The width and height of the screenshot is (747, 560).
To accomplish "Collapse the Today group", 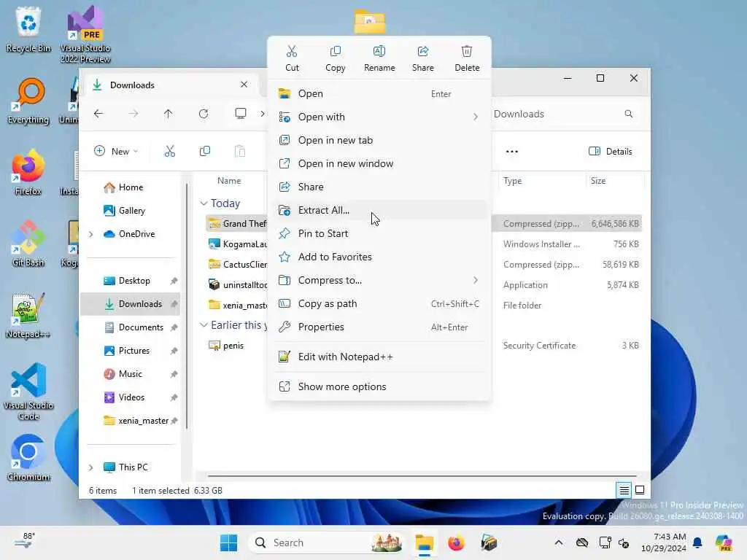I will [204, 203].
